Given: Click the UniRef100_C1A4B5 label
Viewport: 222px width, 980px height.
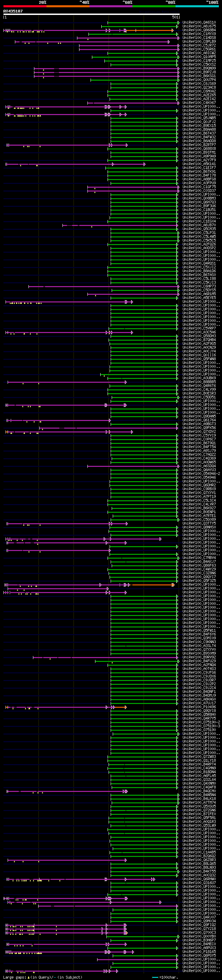Looking at the screenshot, I should (x=199, y=852).
